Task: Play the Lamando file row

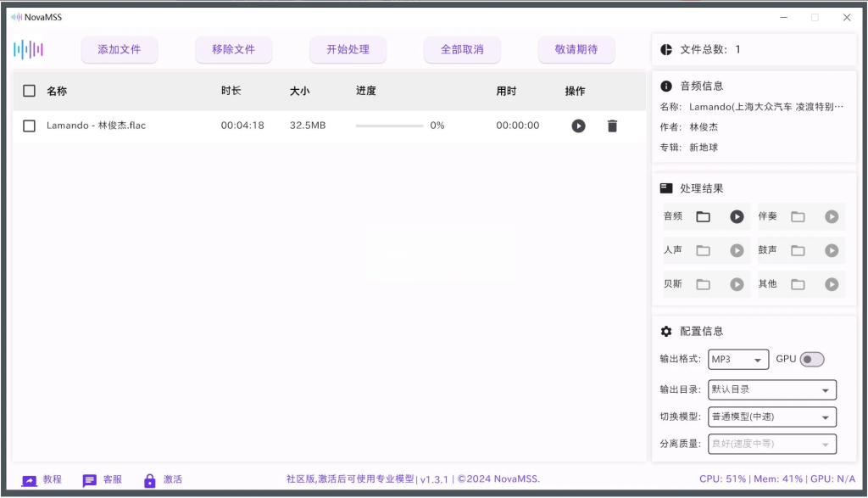Action: pos(578,126)
